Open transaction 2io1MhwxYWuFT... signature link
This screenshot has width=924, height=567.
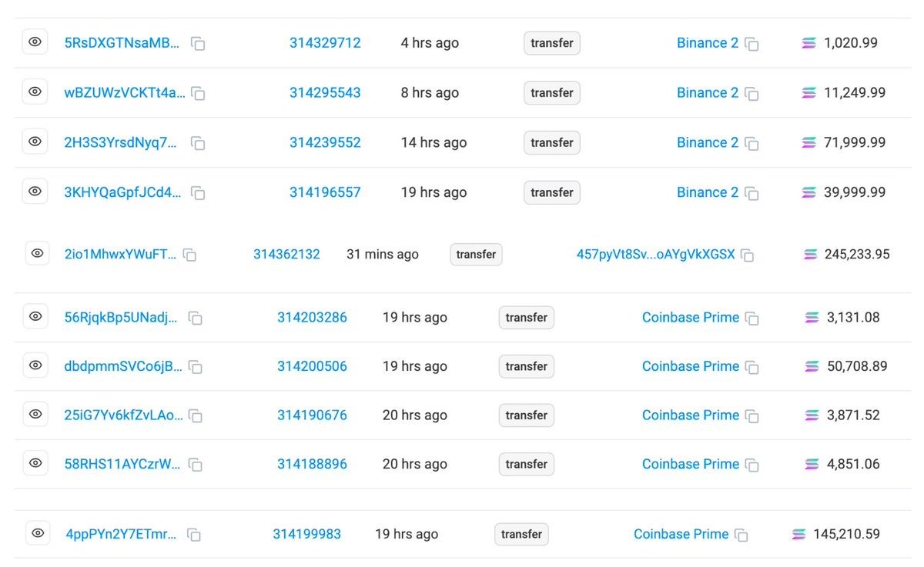(120, 254)
